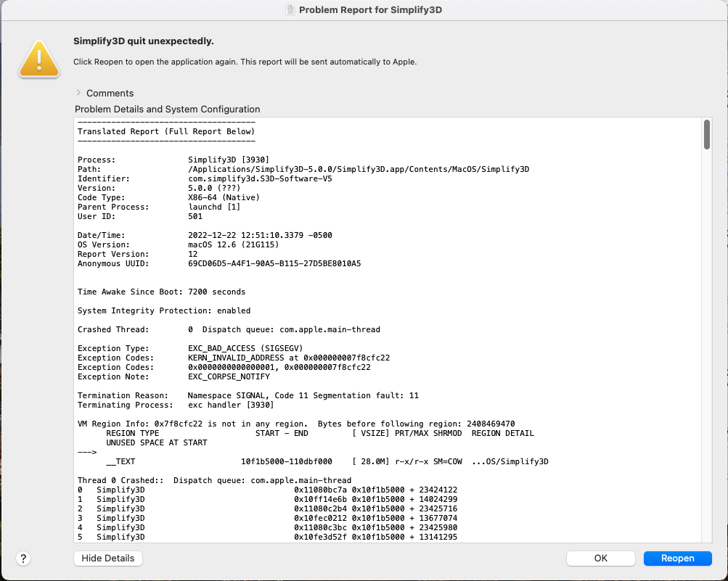
Task: Click the 'Thread 0 Crashed' line
Action: click(215, 480)
